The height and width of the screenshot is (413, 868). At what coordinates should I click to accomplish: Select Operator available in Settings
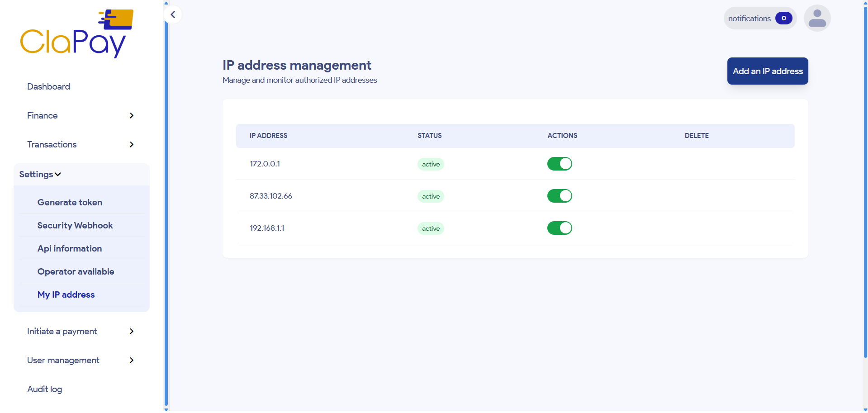point(76,271)
